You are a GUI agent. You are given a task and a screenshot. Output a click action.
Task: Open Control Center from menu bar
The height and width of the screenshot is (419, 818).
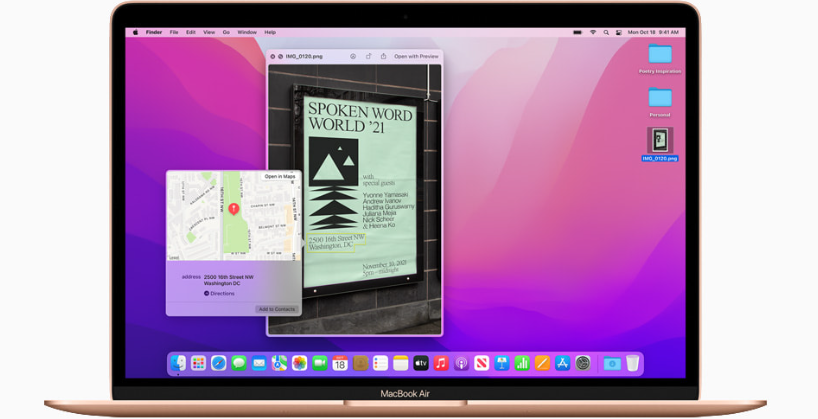click(x=619, y=32)
